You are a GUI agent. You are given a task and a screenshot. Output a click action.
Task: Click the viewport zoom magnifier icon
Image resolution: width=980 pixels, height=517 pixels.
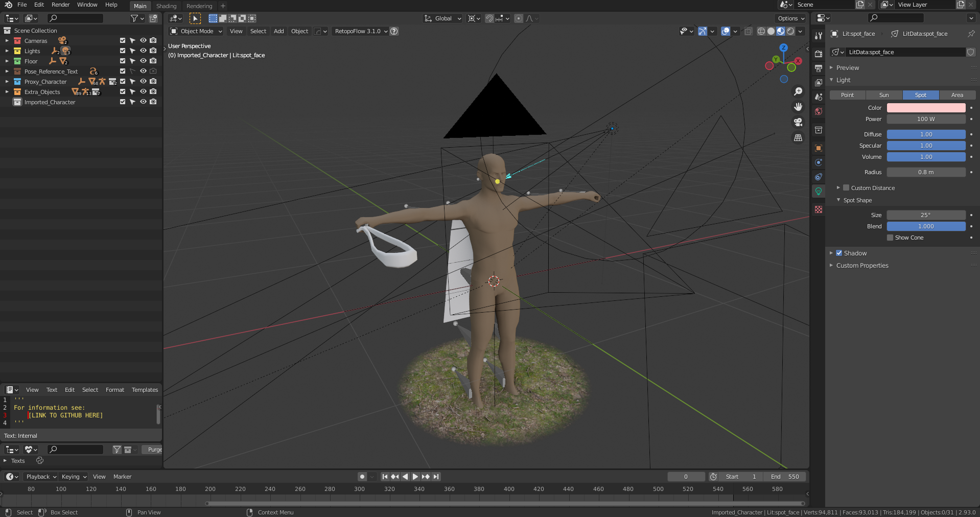[x=798, y=91]
